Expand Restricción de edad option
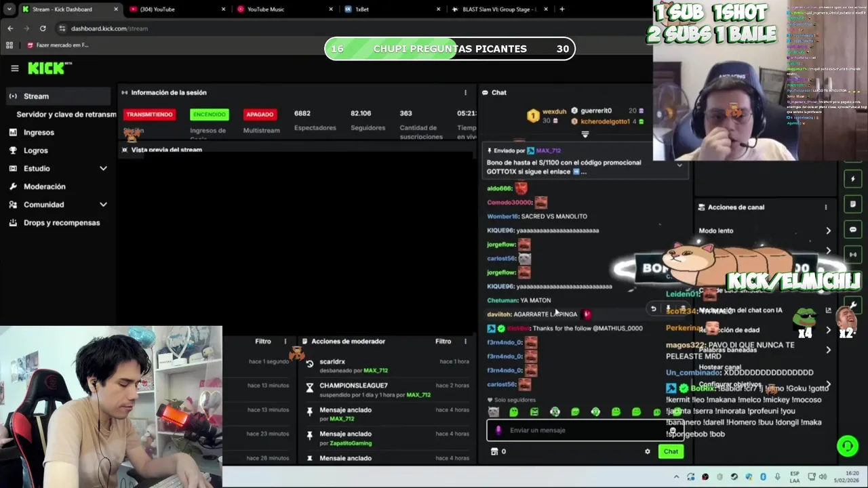The height and width of the screenshot is (488, 868). pos(828,330)
